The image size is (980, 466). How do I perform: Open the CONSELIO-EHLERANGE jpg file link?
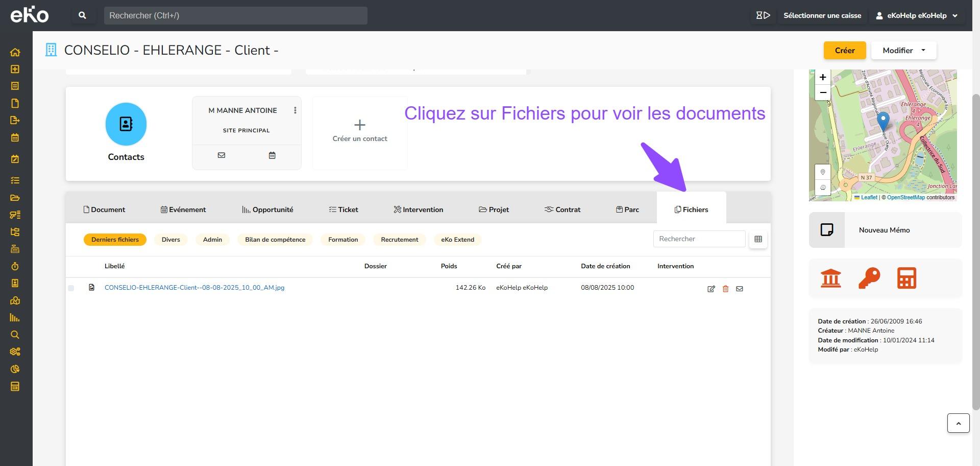[x=194, y=288]
